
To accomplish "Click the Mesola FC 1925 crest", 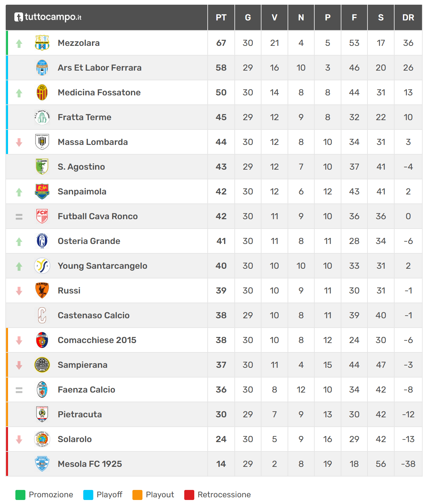I will pos(42,464).
